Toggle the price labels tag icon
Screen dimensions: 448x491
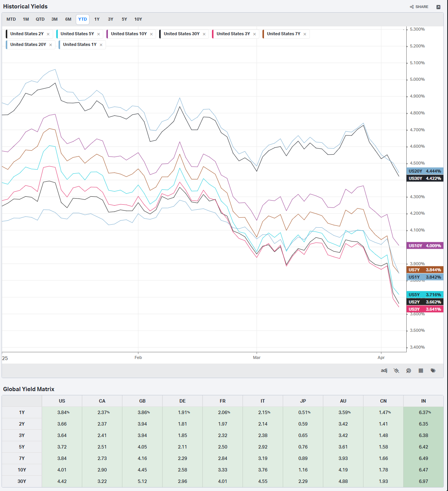pyautogui.click(x=433, y=370)
